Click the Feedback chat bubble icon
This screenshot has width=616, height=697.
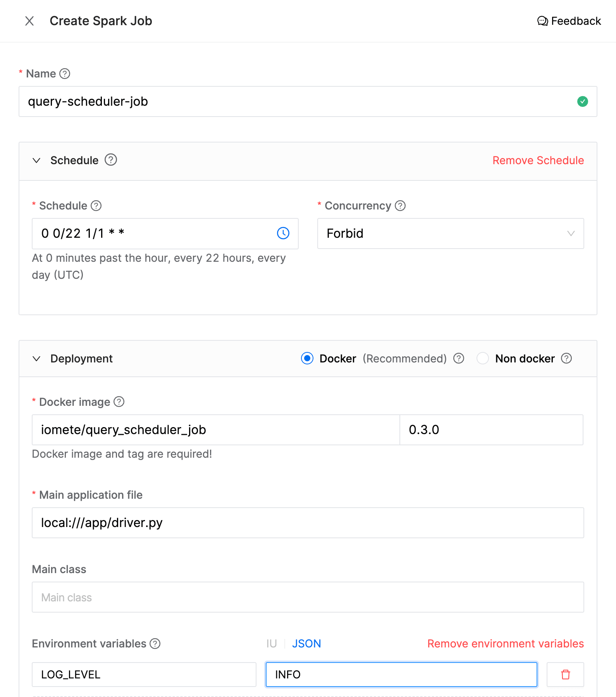click(x=542, y=21)
